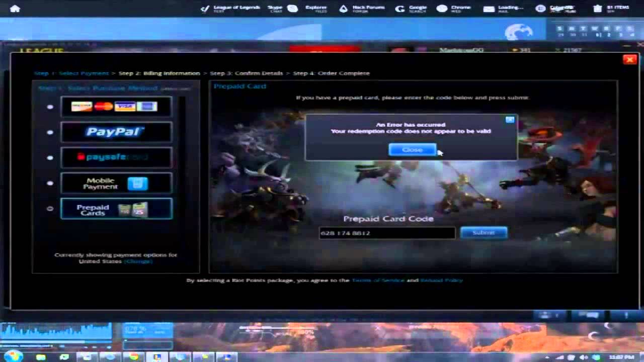Click Step 2: Billing Information breadcrumb
The height and width of the screenshot is (362, 644).
point(159,73)
